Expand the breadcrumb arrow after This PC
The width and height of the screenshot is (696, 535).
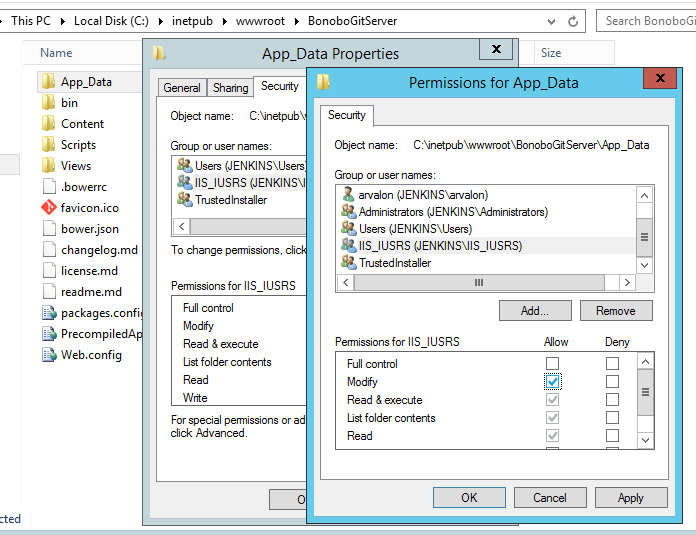[63, 21]
